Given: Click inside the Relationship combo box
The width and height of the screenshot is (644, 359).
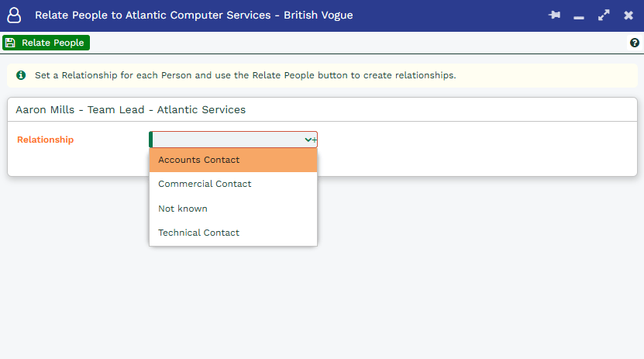Looking at the screenshot, I should pos(228,140).
